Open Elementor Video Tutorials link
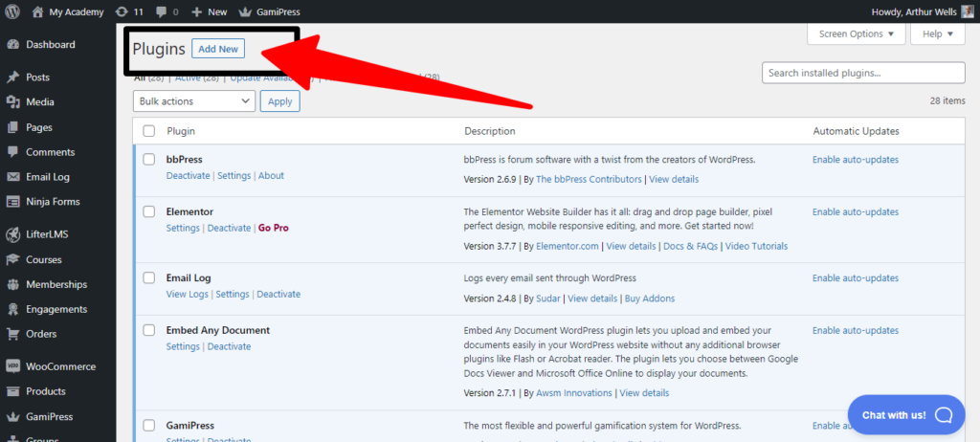Image resolution: width=980 pixels, height=442 pixels. [x=757, y=246]
